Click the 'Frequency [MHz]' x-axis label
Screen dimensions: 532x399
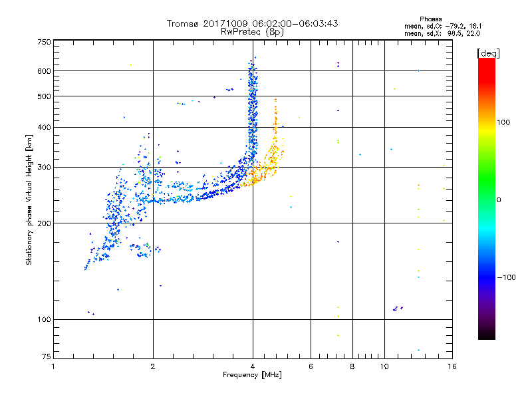[x=252, y=375]
